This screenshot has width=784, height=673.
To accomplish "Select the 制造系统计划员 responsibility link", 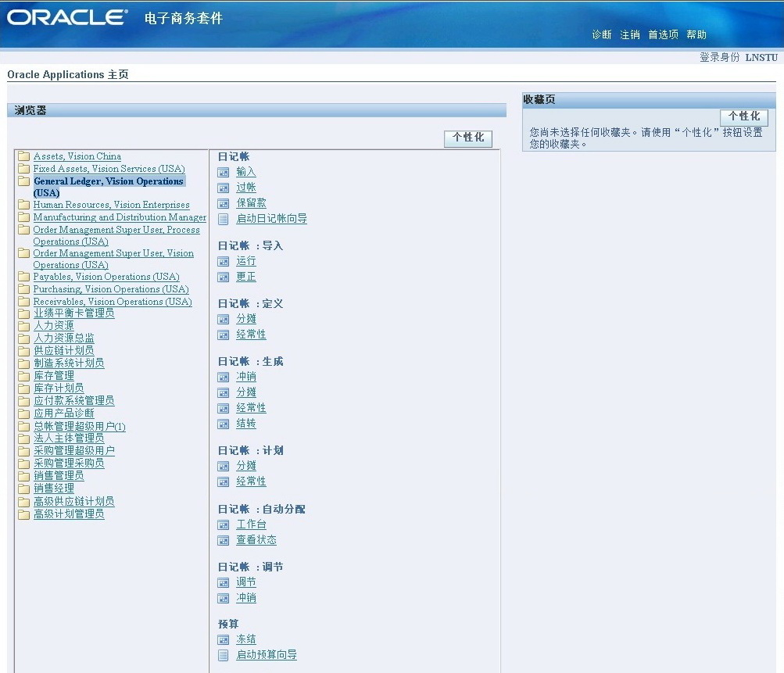I will [x=69, y=363].
